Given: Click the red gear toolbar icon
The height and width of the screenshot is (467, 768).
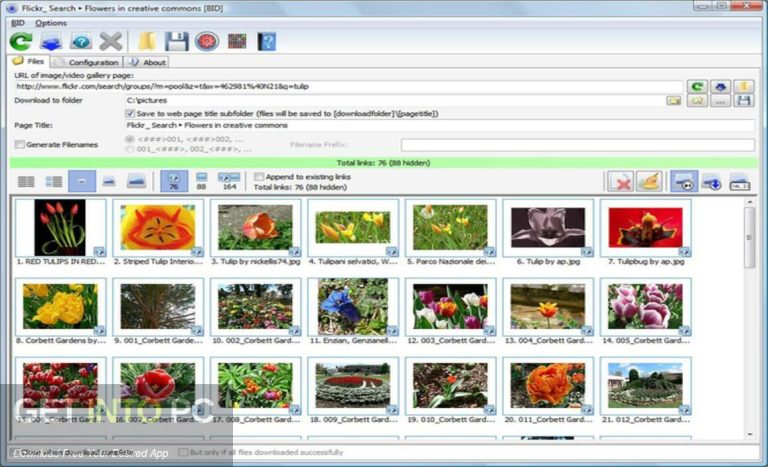Looking at the screenshot, I should [x=207, y=42].
